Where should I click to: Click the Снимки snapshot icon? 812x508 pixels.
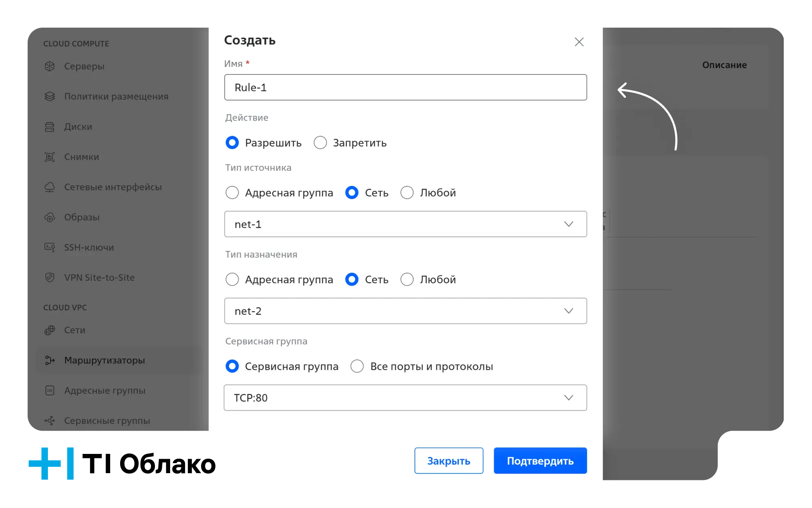[50, 157]
